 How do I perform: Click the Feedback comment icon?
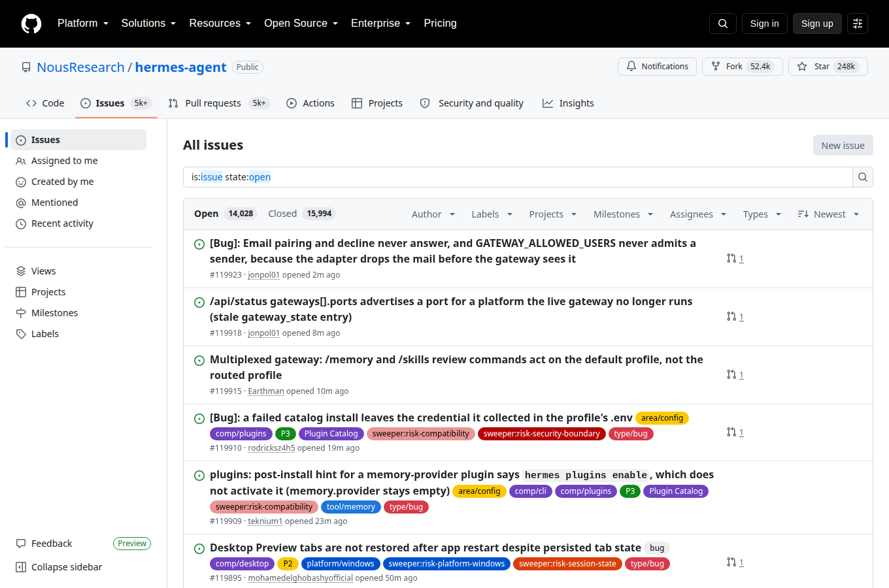click(21, 544)
